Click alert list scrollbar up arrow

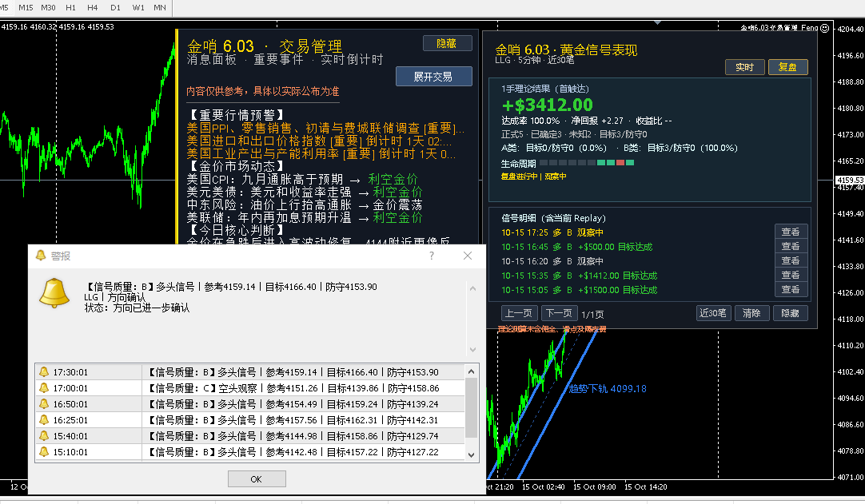(471, 371)
